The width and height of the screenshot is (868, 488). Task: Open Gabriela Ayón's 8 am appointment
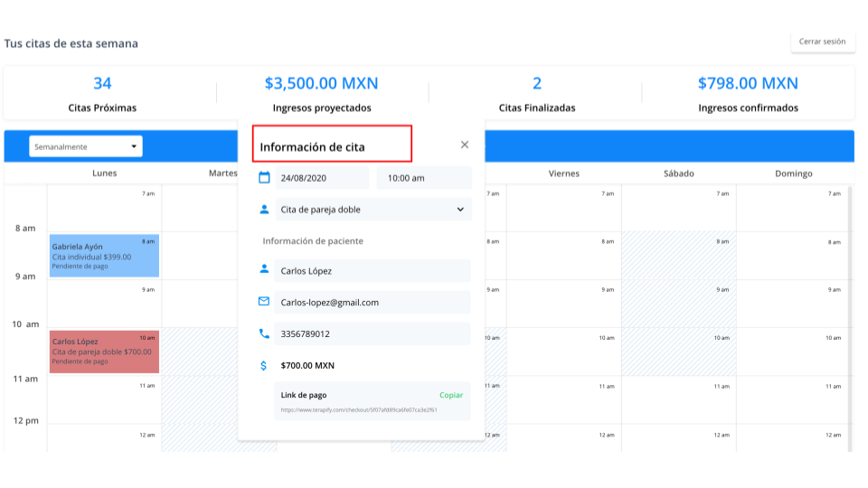pos(104,256)
